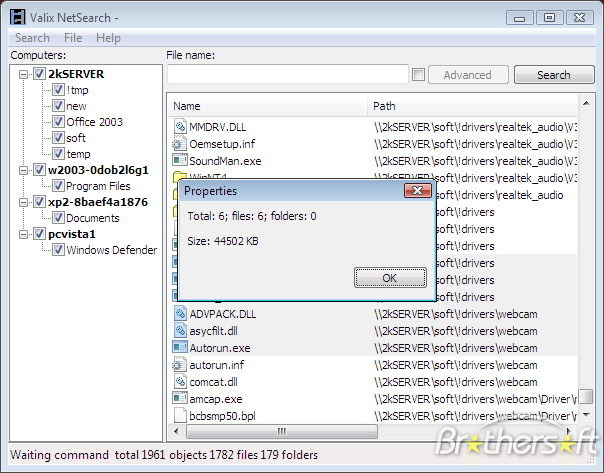Screen dimensions: 604x473
Task: Click the SoundMan.exe file icon
Action: point(180,160)
